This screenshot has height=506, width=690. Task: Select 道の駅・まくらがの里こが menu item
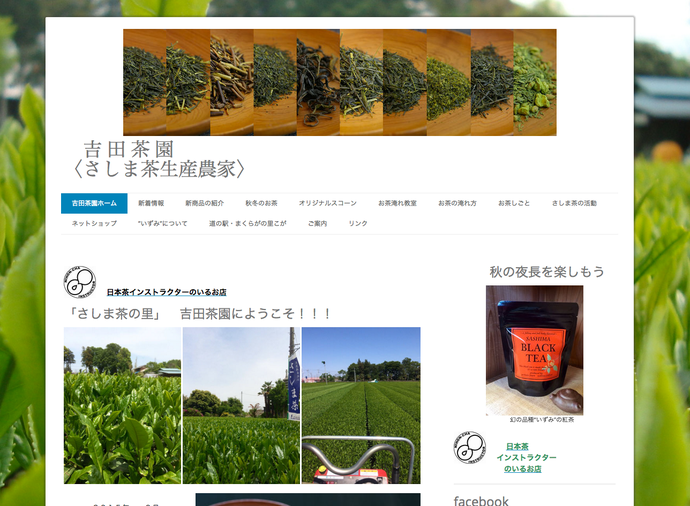click(x=248, y=224)
